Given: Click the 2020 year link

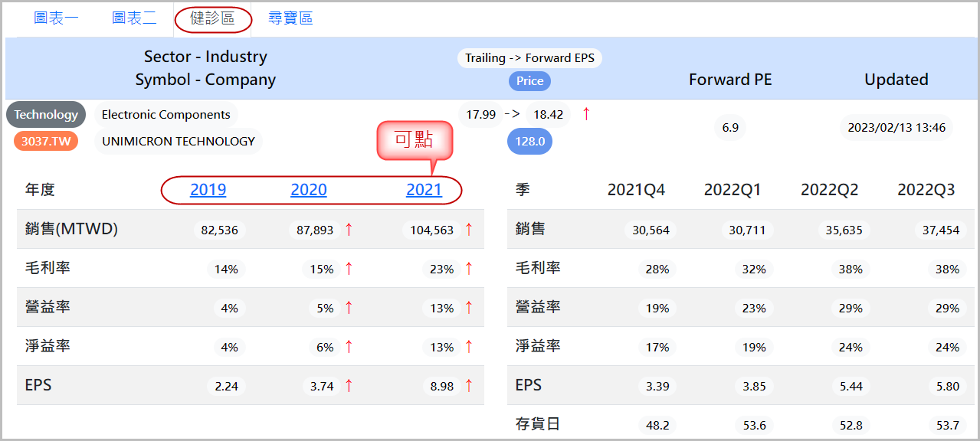Looking at the screenshot, I should 308,190.
